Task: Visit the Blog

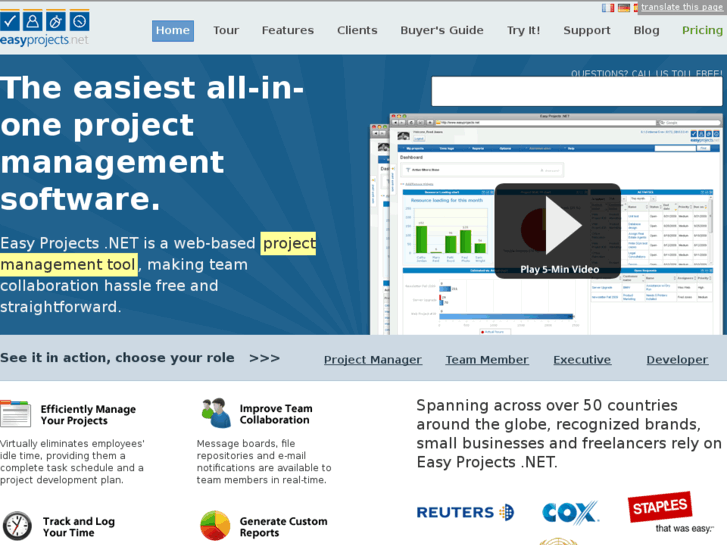Action: (646, 31)
